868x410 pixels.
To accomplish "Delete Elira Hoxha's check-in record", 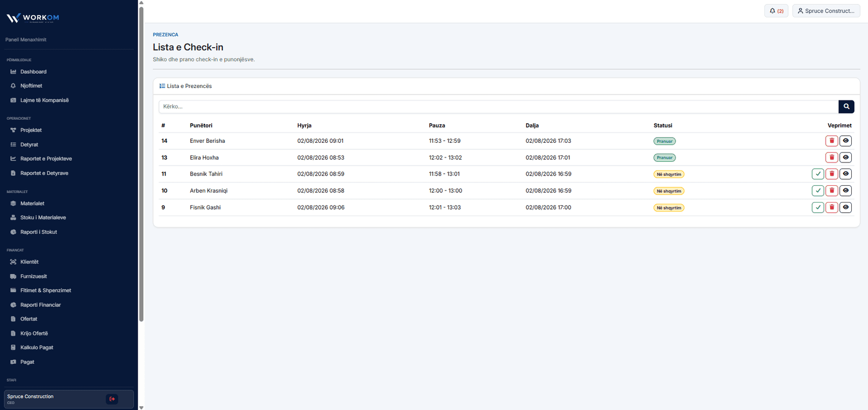I will (832, 157).
